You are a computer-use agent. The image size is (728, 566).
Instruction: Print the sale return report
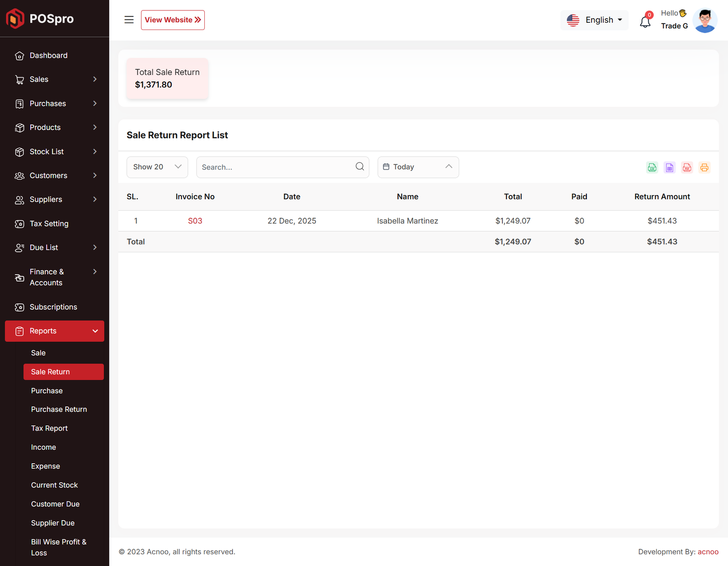tap(704, 167)
